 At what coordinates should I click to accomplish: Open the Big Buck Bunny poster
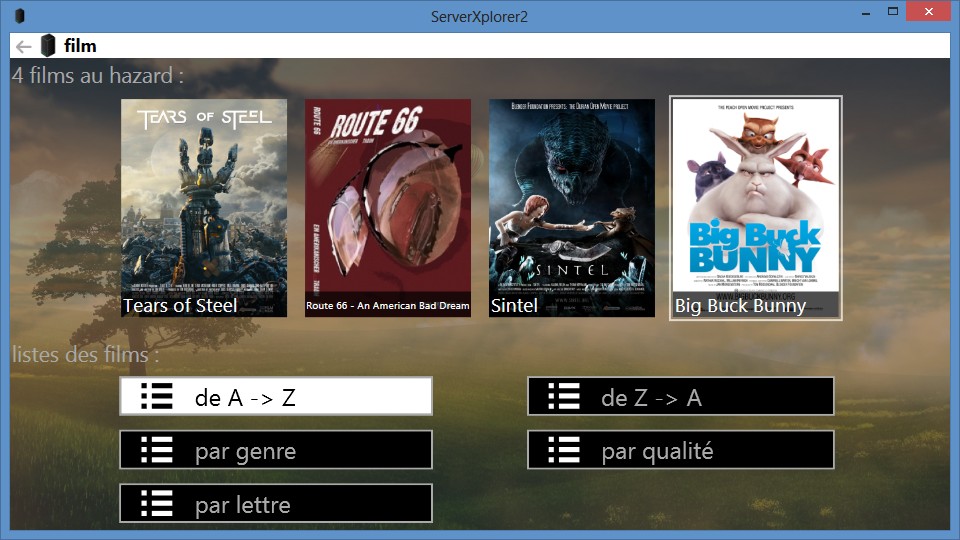click(756, 208)
